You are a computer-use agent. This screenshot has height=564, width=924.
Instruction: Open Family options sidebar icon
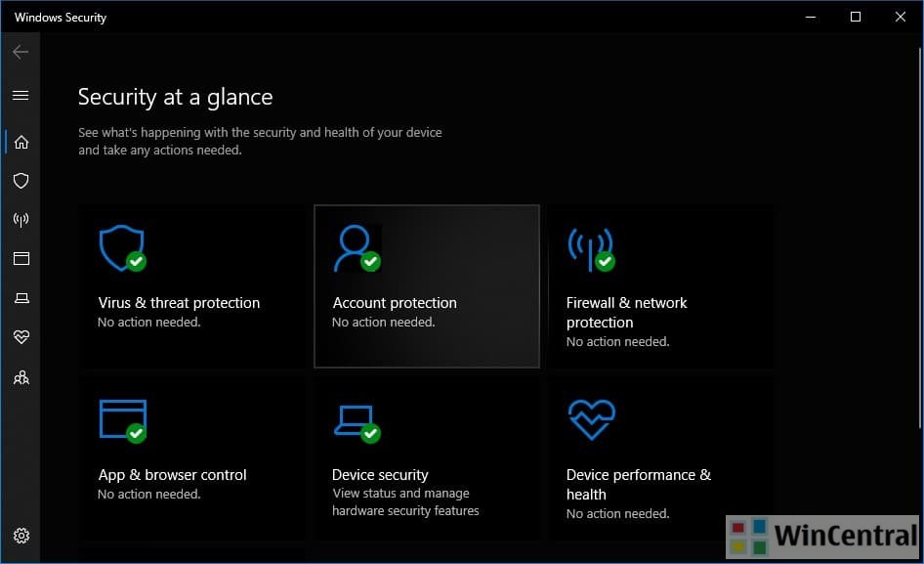(x=21, y=377)
